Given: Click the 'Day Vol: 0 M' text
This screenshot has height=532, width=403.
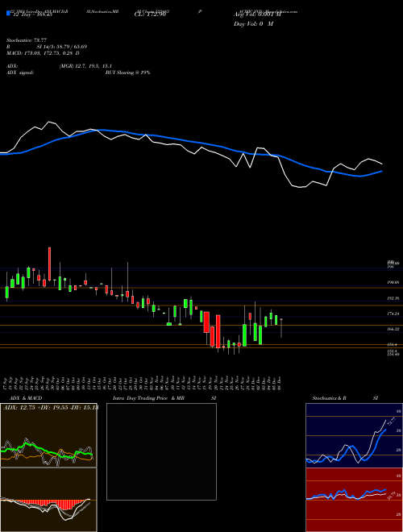Looking at the screenshot, I should (x=253, y=23).
